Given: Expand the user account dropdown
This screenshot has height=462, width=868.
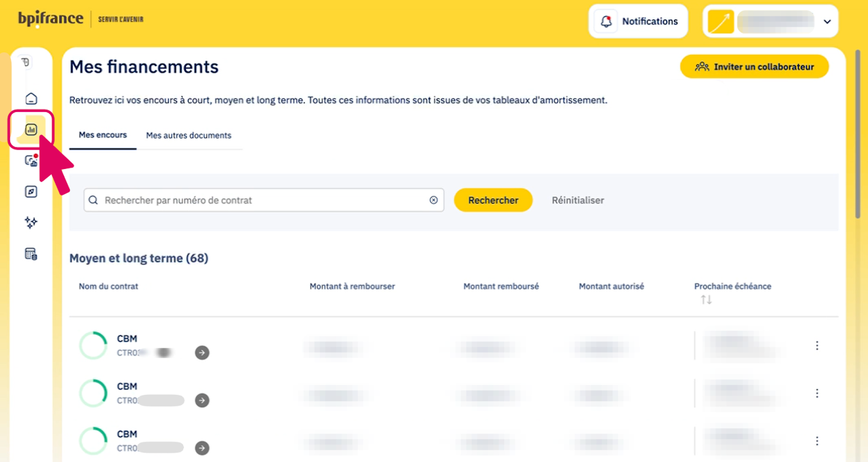Looking at the screenshot, I should 827,22.
